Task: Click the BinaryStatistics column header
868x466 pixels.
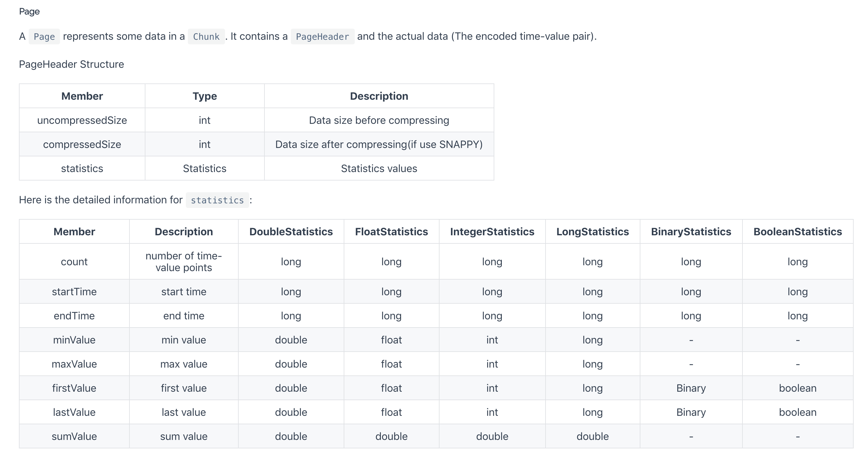Action: coord(691,232)
